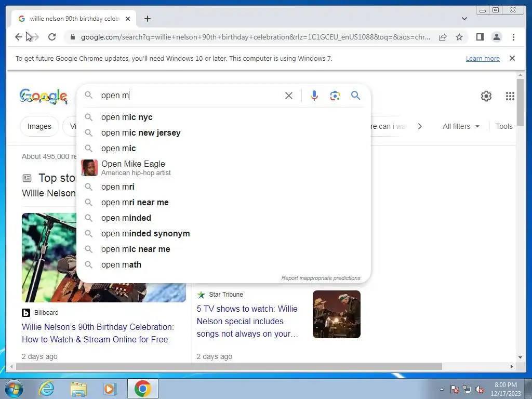
Task: Choose suggestion open mic new jersey
Action: click(223, 132)
